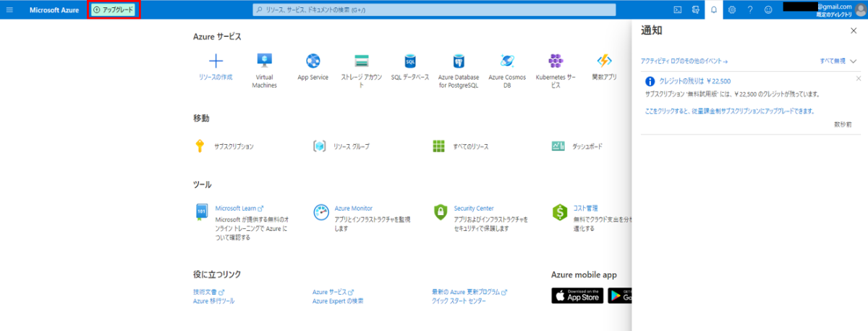The image size is (868, 331).
Task: Click クレジットの残りは ¥22,500 notification title
Action: click(694, 81)
